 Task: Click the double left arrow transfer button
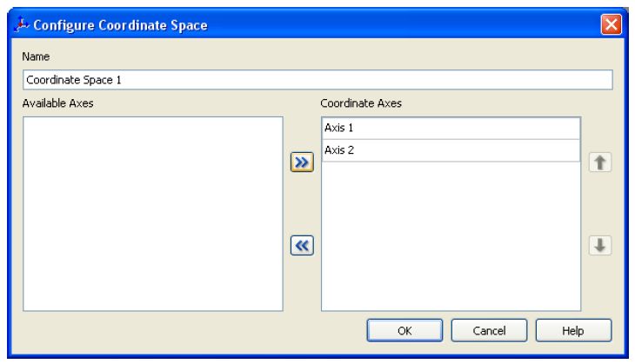point(301,245)
